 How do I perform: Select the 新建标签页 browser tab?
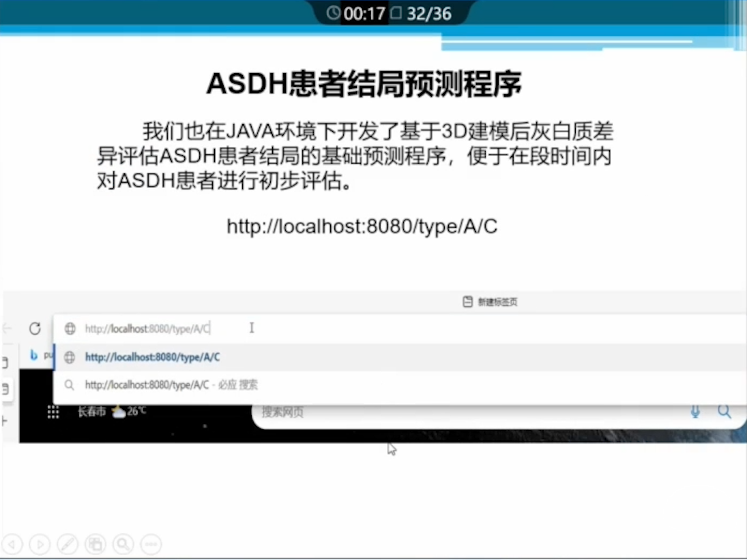pyautogui.click(x=490, y=302)
